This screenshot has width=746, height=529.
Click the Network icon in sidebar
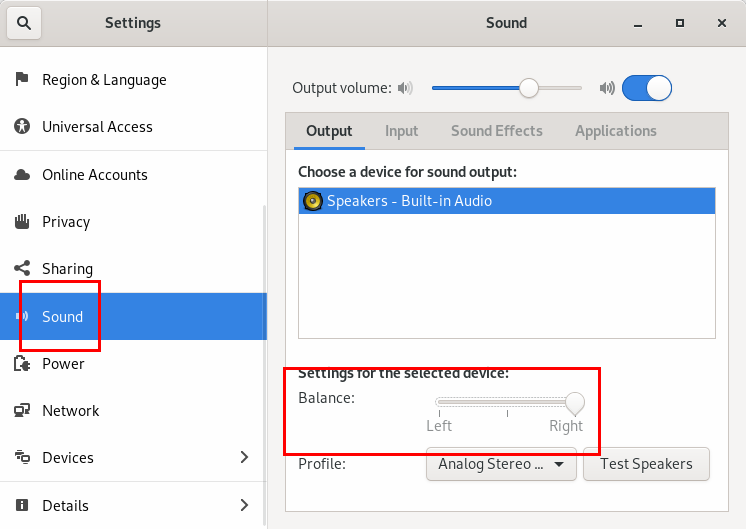pyautogui.click(x=22, y=411)
